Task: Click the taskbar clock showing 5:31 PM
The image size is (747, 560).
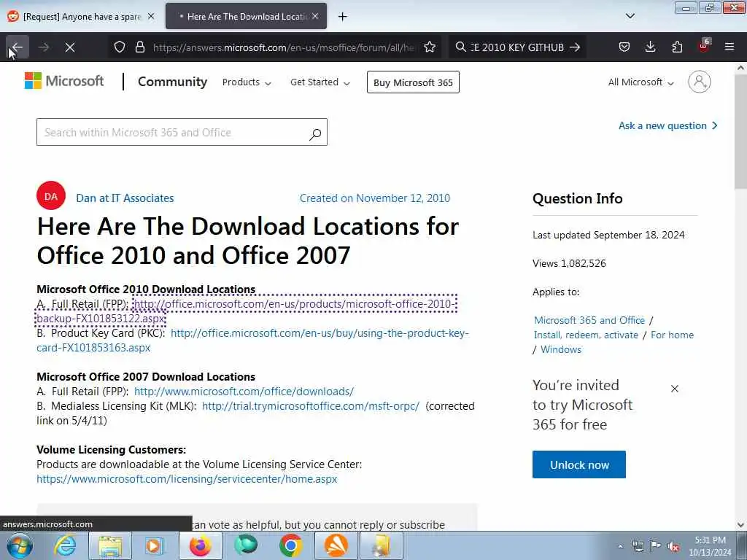Action: [710, 546]
